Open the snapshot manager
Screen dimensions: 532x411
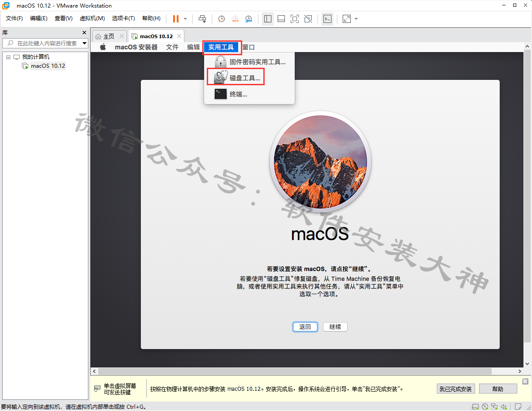pos(249,19)
